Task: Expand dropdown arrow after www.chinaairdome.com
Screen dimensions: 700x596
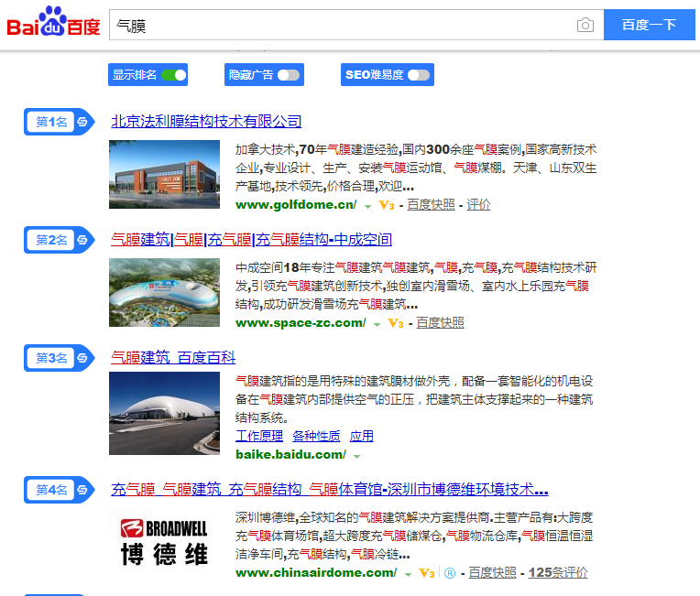Action: pos(408,574)
